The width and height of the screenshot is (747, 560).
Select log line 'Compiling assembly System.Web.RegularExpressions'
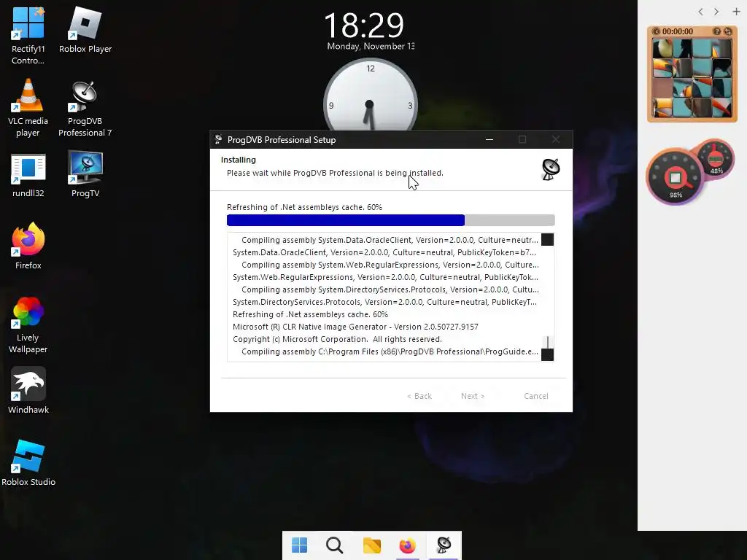click(x=390, y=265)
